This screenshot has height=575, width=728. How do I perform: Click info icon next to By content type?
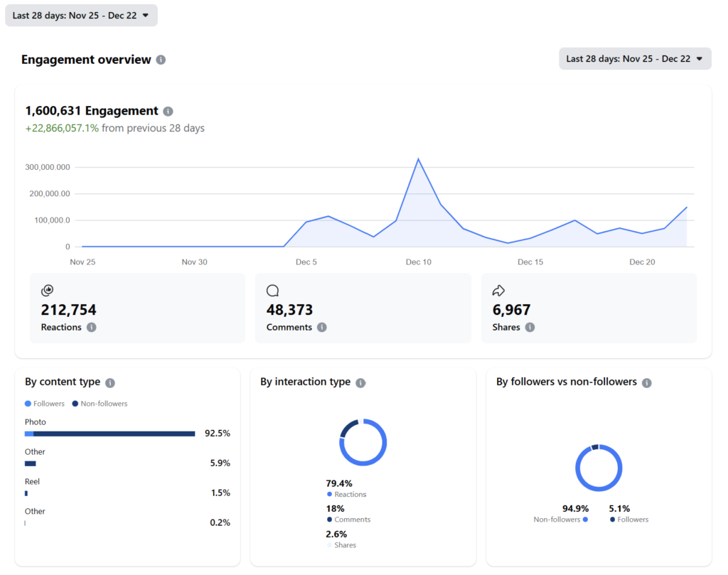109,382
